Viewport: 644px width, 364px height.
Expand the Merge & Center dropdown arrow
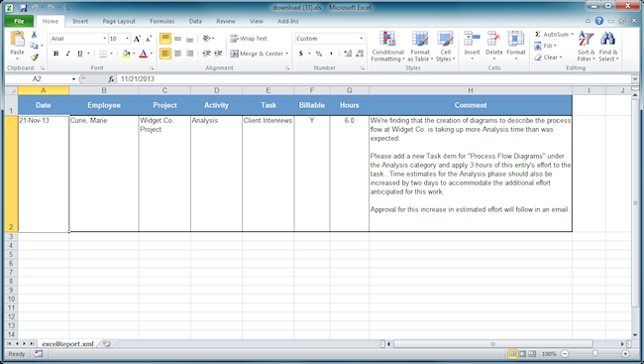286,54
